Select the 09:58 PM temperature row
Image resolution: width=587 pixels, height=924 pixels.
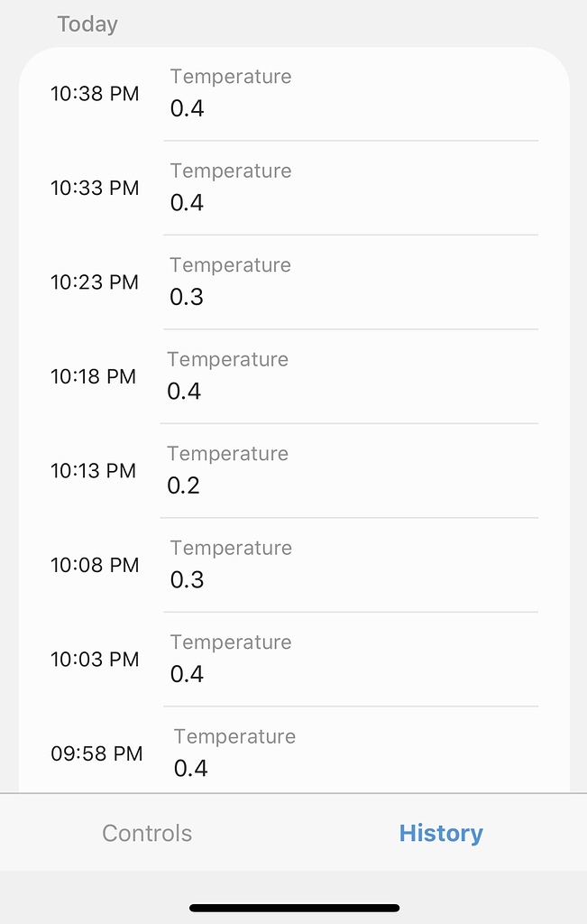pos(293,753)
